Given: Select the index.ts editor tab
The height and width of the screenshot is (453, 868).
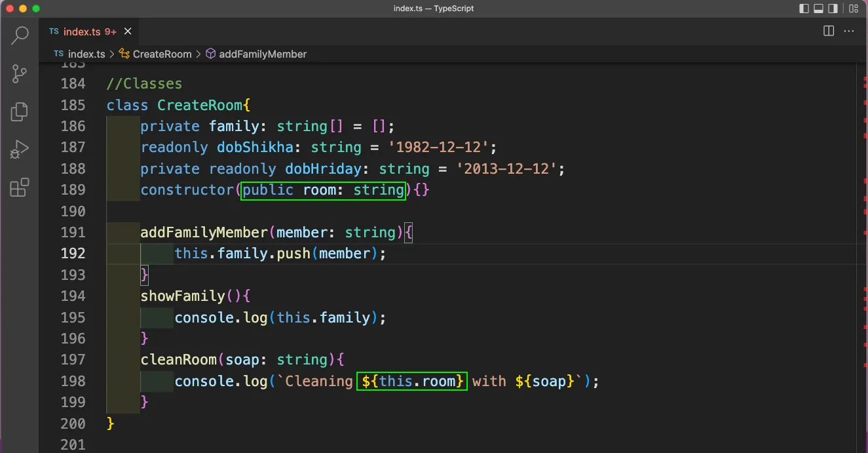Looking at the screenshot, I should (x=88, y=31).
